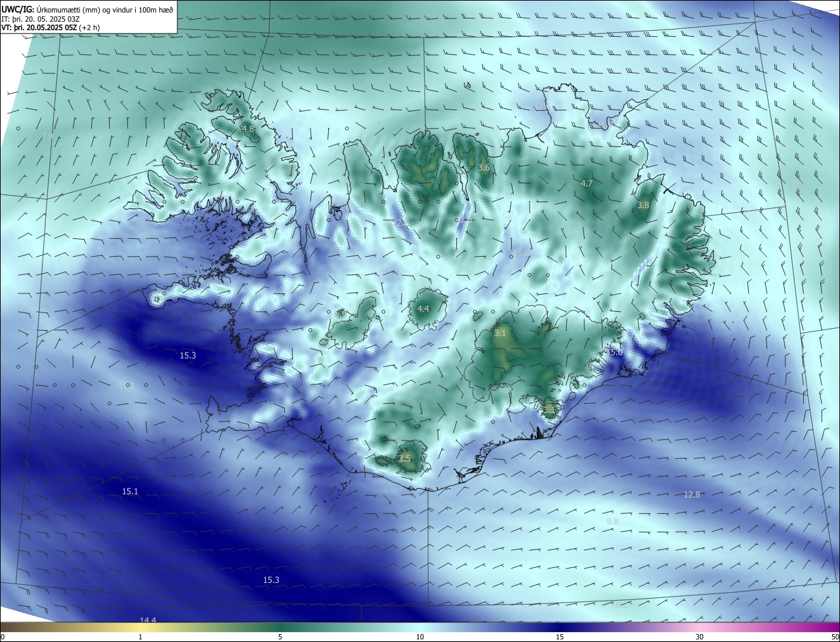The image size is (840, 642).
Task: Click the pink legend colour above the '30' tick
Action: coord(700,627)
